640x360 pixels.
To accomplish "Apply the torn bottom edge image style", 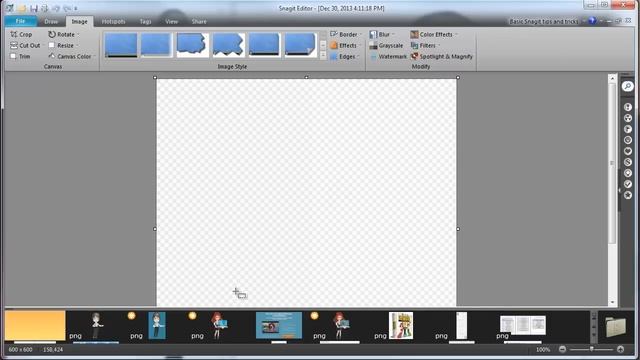I will [229, 45].
